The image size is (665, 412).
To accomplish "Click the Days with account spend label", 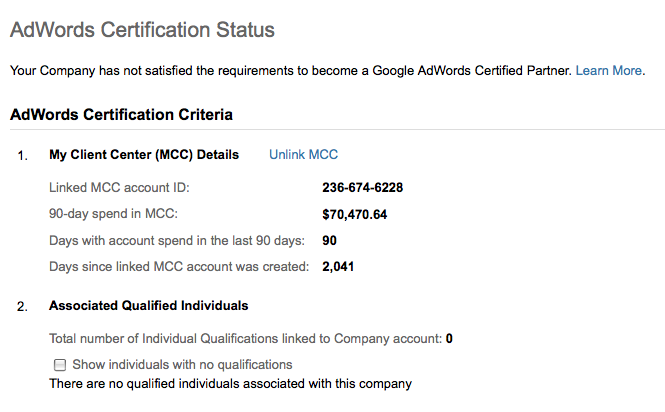I will tap(180, 240).
